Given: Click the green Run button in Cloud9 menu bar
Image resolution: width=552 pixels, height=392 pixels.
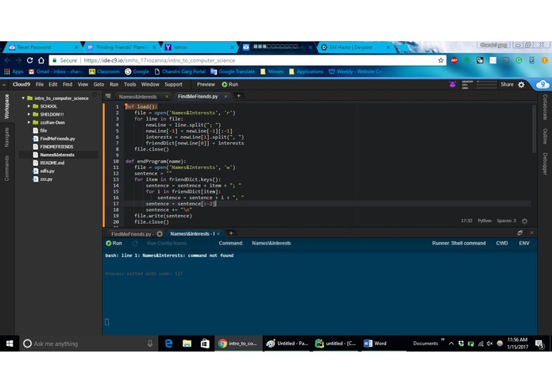Looking at the screenshot, I should (230, 84).
